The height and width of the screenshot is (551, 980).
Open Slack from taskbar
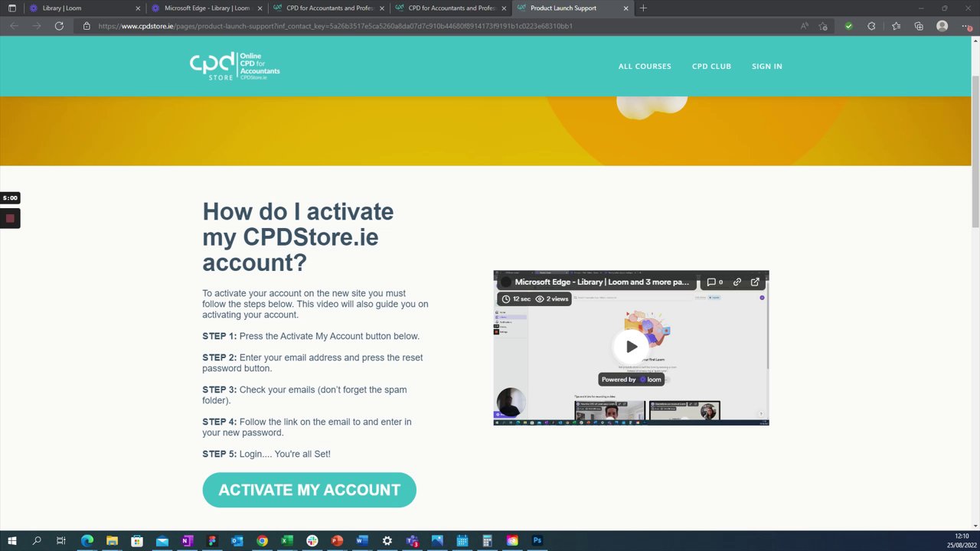coord(312,540)
